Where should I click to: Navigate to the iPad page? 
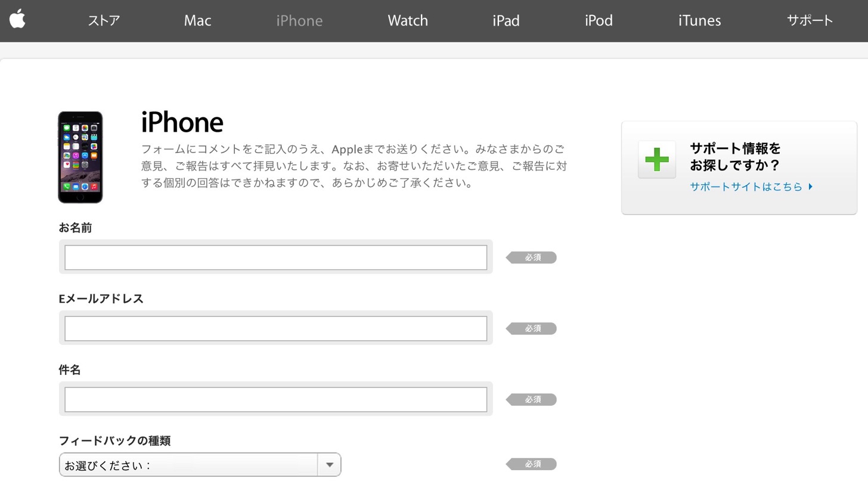click(506, 20)
